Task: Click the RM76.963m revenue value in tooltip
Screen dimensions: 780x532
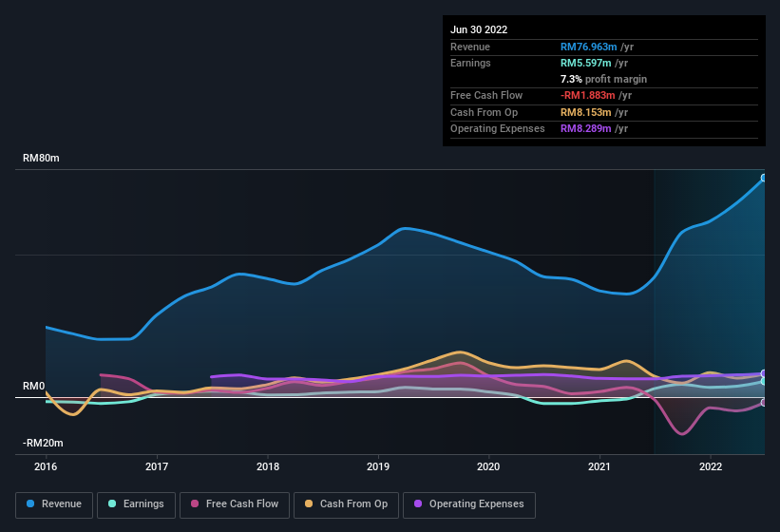Action: [588, 47]
